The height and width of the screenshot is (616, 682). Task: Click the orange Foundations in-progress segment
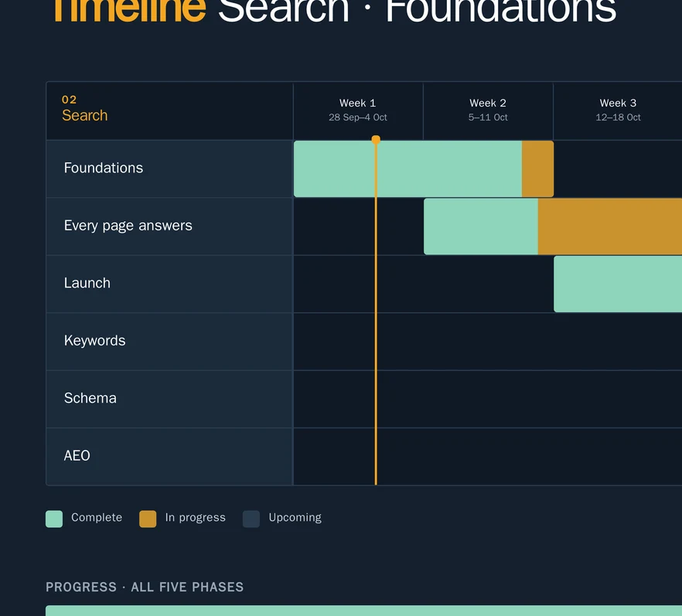537,168
